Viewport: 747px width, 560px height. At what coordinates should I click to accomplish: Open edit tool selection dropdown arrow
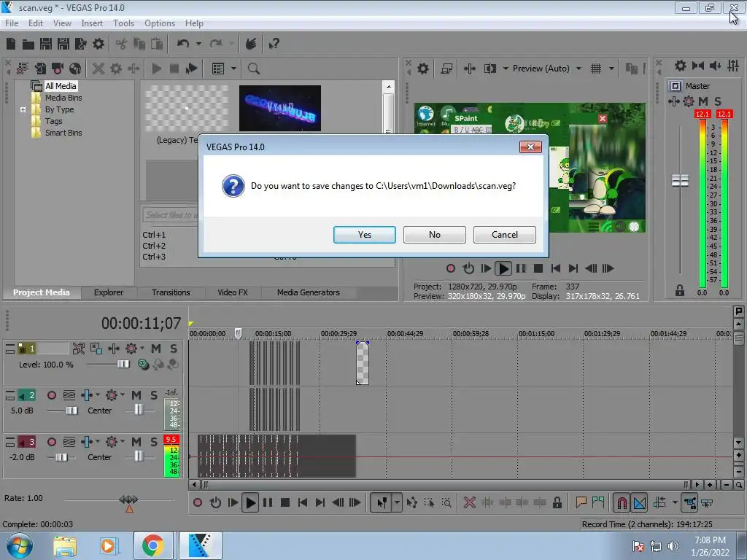click(397, 502)
